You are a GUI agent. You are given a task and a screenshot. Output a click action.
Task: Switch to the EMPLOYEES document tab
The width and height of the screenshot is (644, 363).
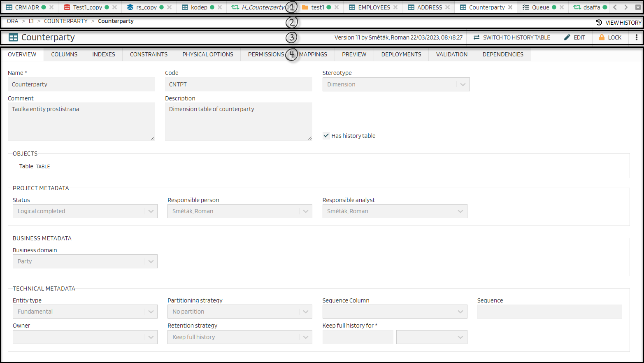[374, 7]
